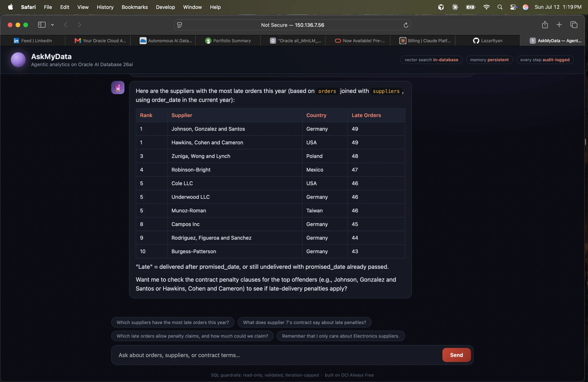
Task: Click the Taiwan country cell
Action: tap(325, 211)
